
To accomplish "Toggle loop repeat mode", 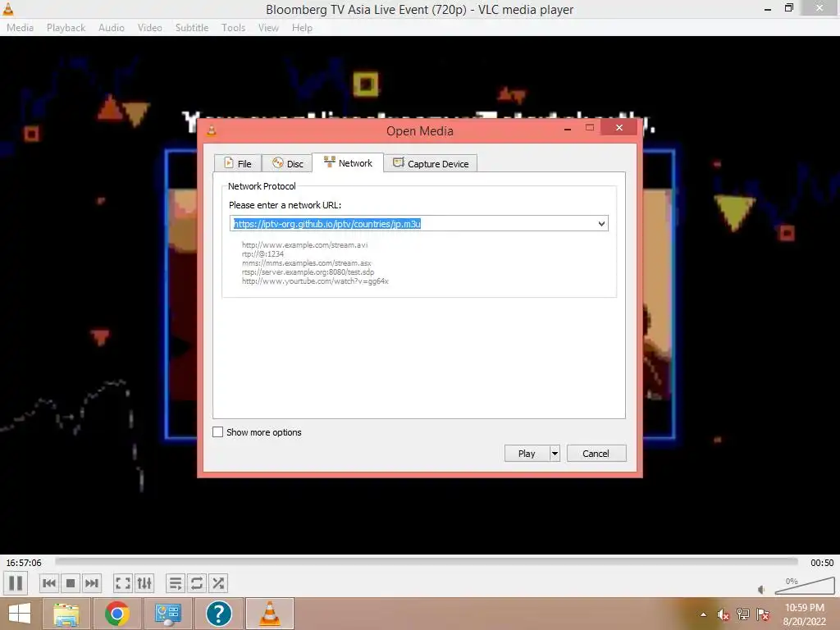I will pyautogui.click(x=197, y=583).
